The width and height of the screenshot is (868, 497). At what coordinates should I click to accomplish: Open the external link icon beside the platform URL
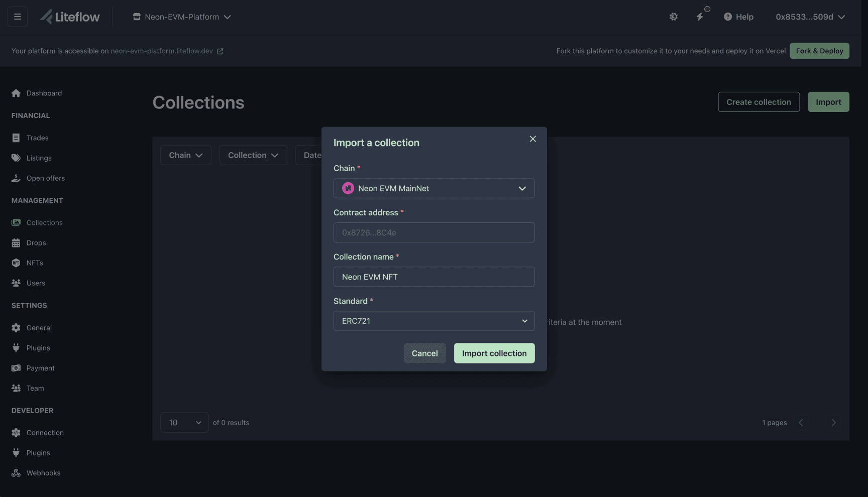pyautogui.click(x=220, y=51)
